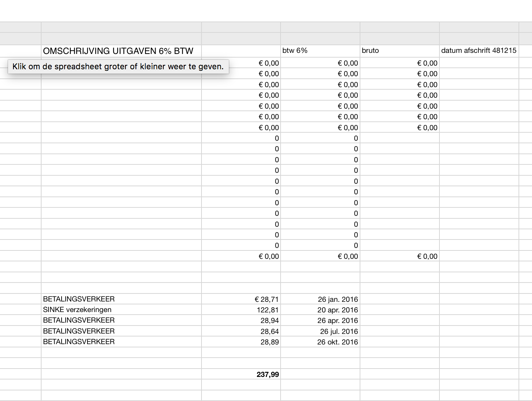Click the bold total cell 237,99
The width and height of the screenshot is (532, 401).
coord(241,374)
